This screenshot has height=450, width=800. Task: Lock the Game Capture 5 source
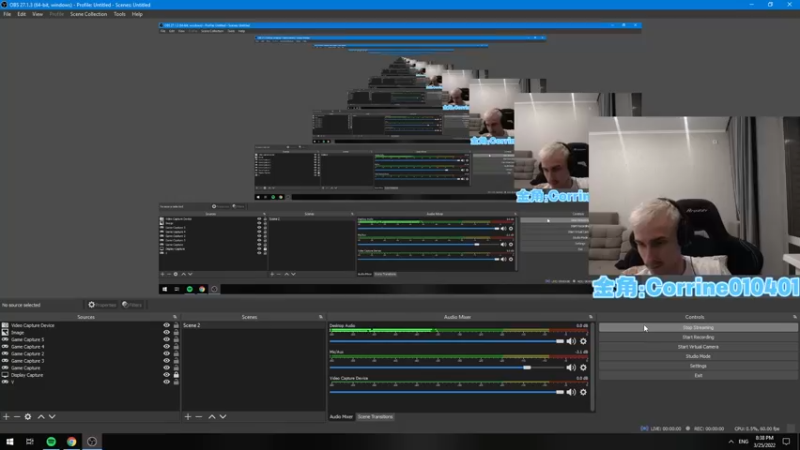pos(176,339)
